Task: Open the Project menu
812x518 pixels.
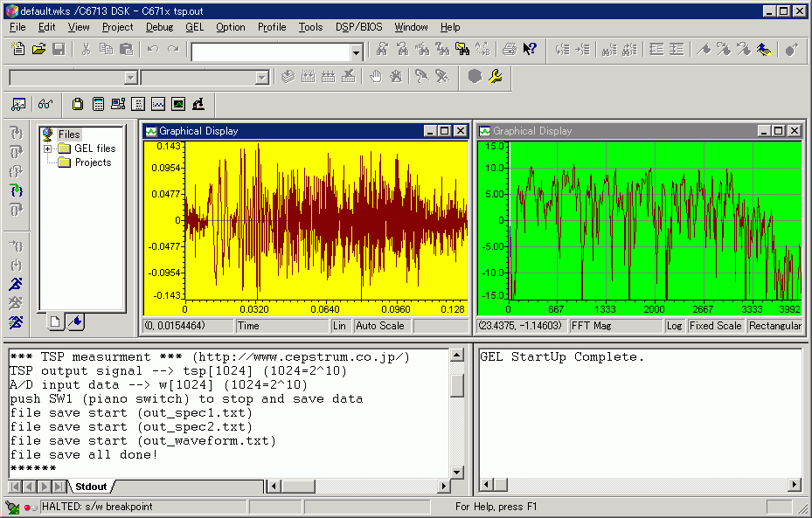Action: tap(117, 27)
